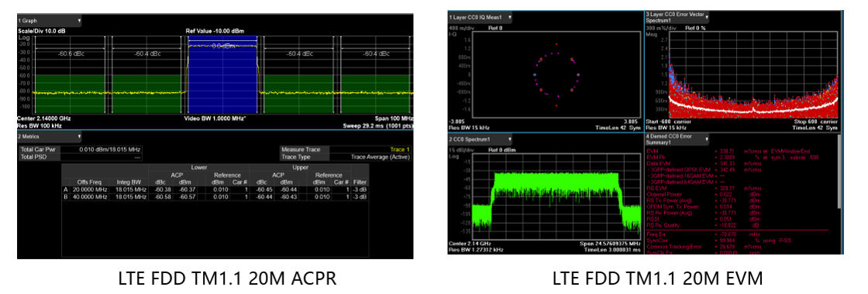Click the Center 2.14000 GHz annotation

click(43, 118)
